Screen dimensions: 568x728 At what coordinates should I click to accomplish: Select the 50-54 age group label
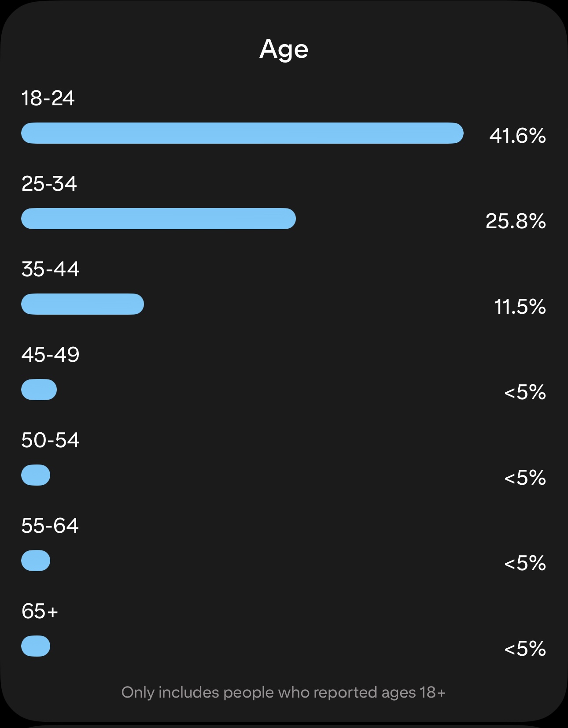coord(50,440)
